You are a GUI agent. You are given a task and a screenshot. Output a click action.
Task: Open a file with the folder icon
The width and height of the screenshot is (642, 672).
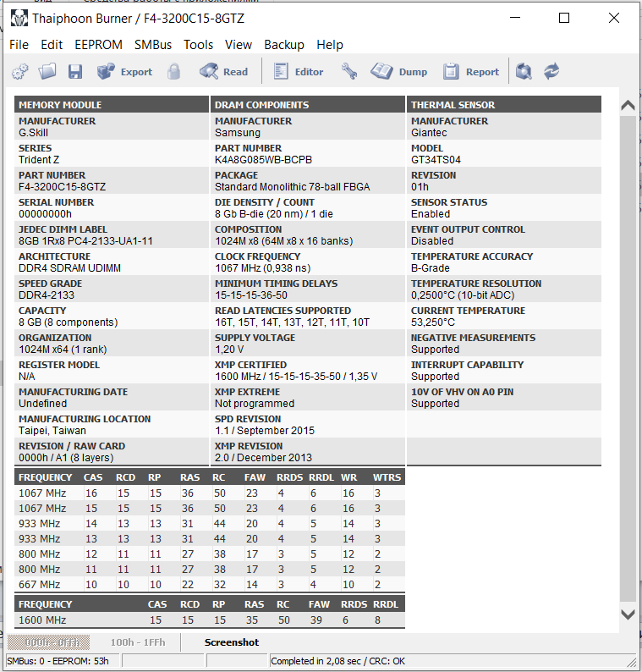[x=47, y=72]
